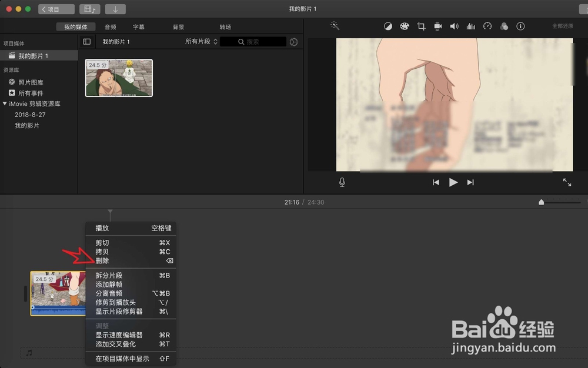Choose 删除 from context menu
Screen dimensions: 588x368
click(x=131, y=261)
